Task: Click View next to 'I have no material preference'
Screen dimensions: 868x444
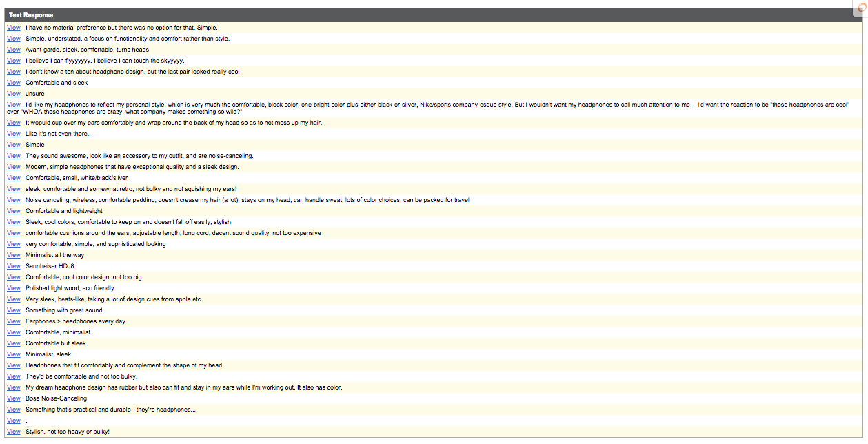Action: pyautogui.click(x=13, y=28)
